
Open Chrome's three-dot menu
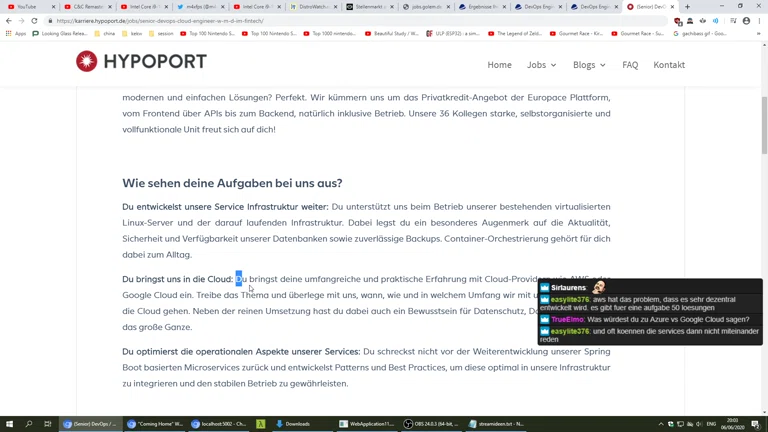point(759,21)
